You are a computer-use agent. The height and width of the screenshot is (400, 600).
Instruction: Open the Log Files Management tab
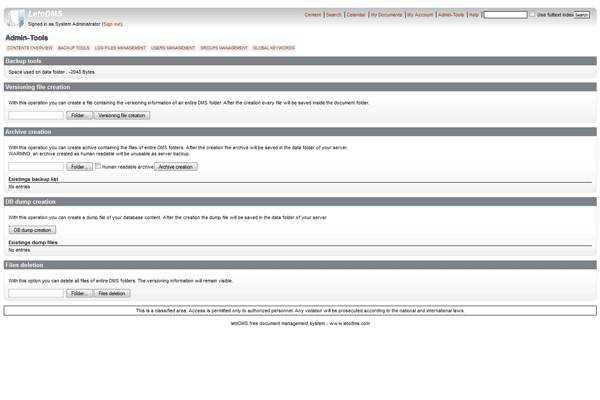pyautogui.click(x=120, y=47)
